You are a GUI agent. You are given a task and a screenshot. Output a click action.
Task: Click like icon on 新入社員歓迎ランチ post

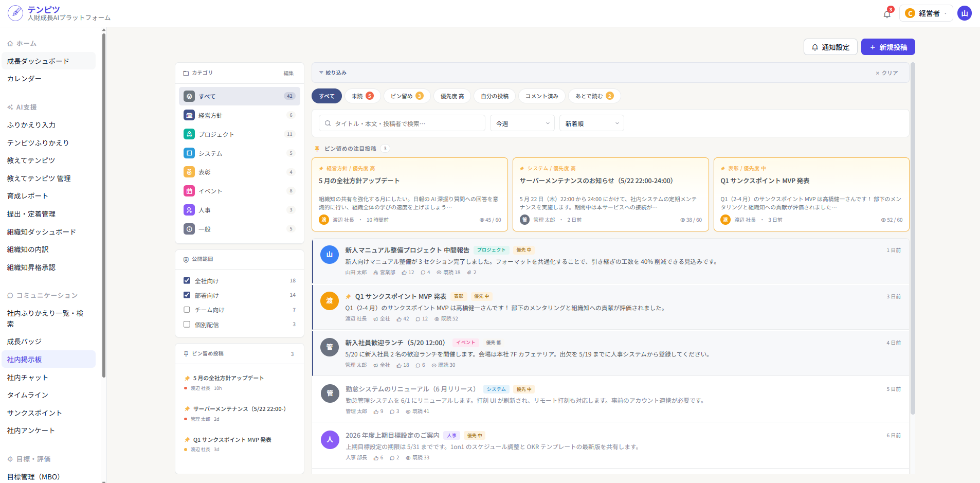point(399,365)
